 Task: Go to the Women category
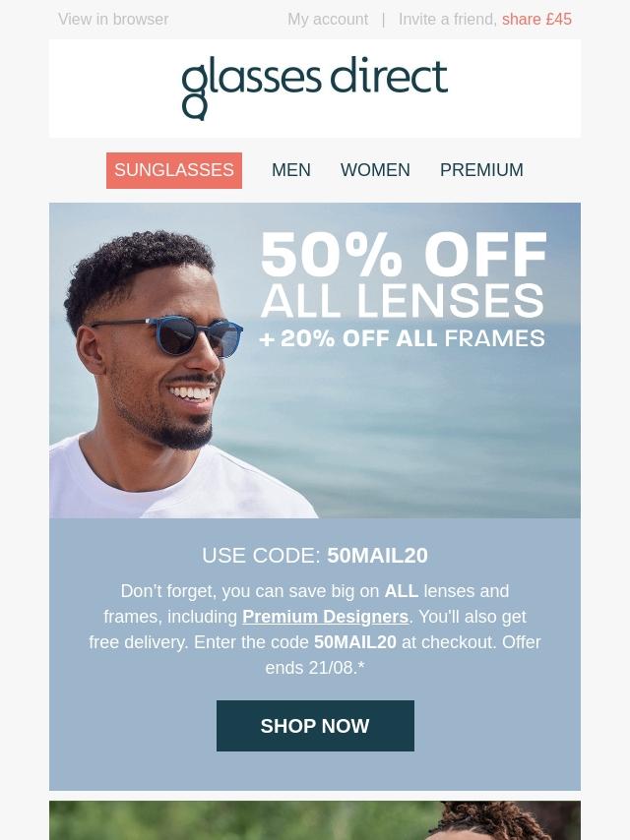pyautogui.click(x=375, y=170)
